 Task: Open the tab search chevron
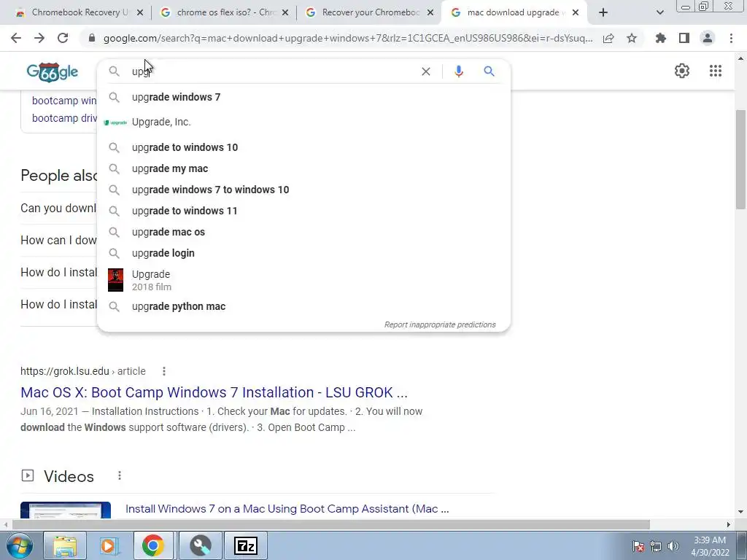point(659,13)
